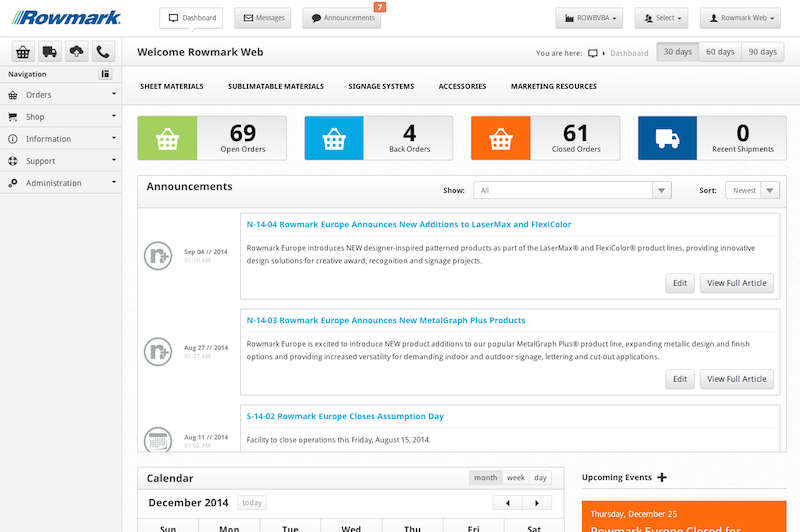This screenshot has height=532, width=800.
Task: Open S-14-02 Closes Assumption Day link
Action: 345,416
